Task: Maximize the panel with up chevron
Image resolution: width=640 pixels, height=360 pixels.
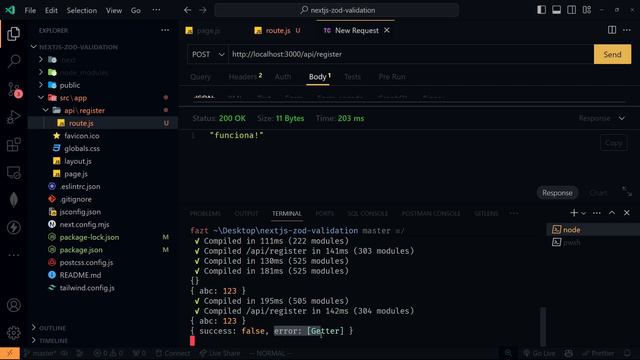Action: click(x=612, y=213)
